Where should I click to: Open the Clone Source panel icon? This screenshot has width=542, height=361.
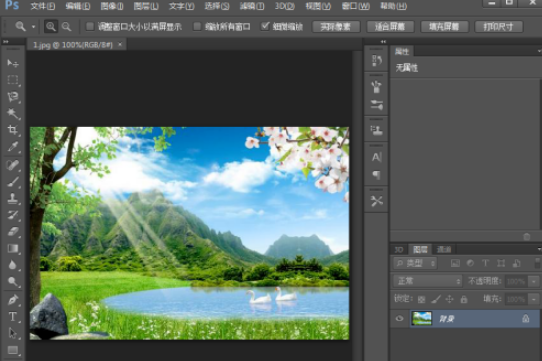(x=376, y=130)
